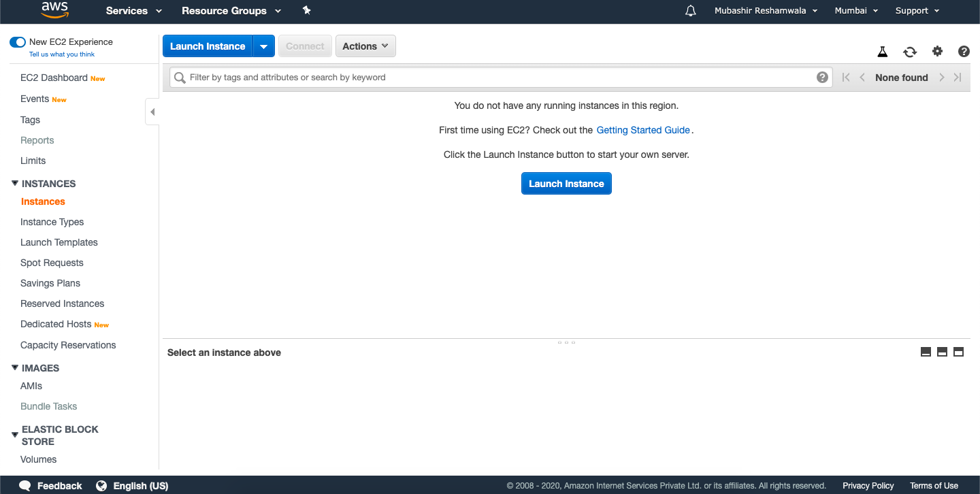Focus the filter by tags search field

pos(501,78)
